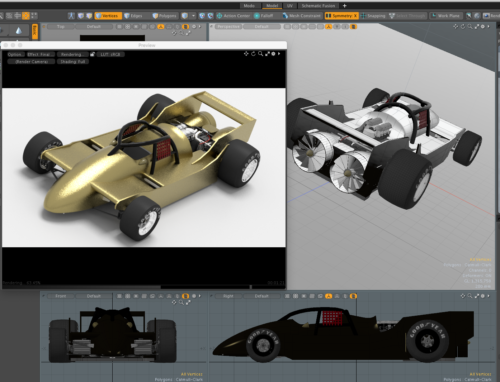Click Right viewport zoom icon
Image resolution: width=500 pixels, height=382 pixels.
[470, 296]
